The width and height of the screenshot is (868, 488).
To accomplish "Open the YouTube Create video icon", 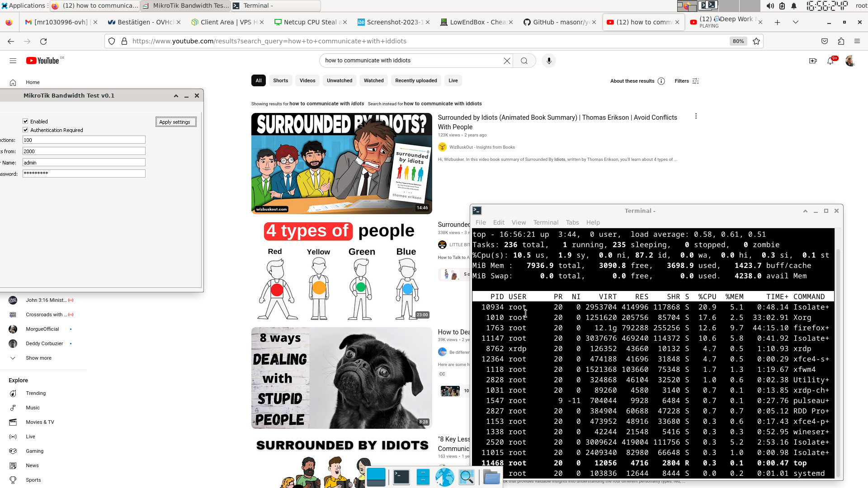I will point(813,61).
